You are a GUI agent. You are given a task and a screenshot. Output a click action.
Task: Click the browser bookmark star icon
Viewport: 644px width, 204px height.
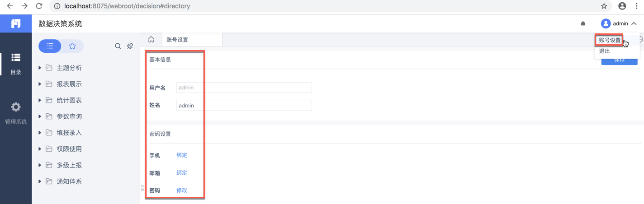coord(604,6)
